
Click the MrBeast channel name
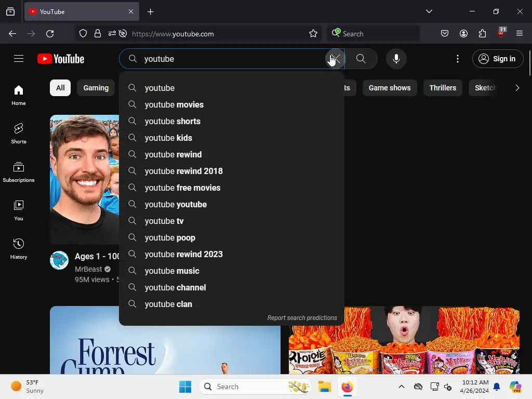click(88, 269)
